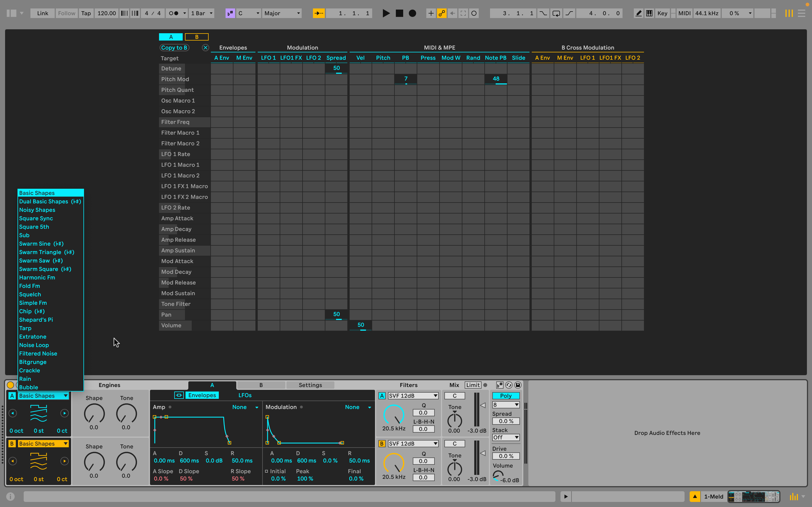Open the scale name Major dropdown
812x507 pixels.
point(282,13)
